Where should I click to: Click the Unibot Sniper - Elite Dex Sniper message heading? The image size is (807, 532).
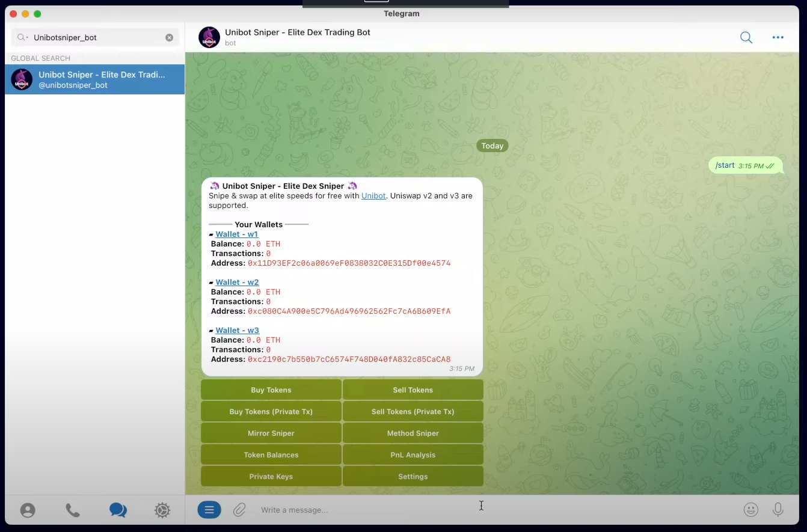283,186
